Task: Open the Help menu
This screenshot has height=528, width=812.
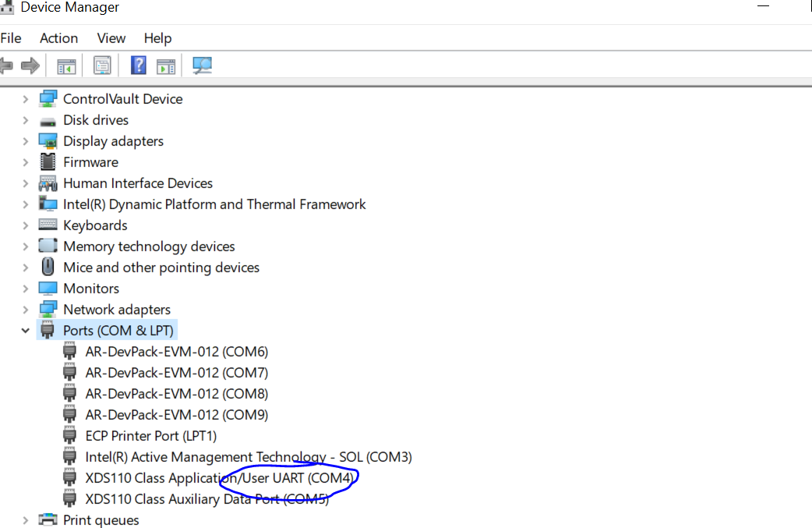Action: 157,38
